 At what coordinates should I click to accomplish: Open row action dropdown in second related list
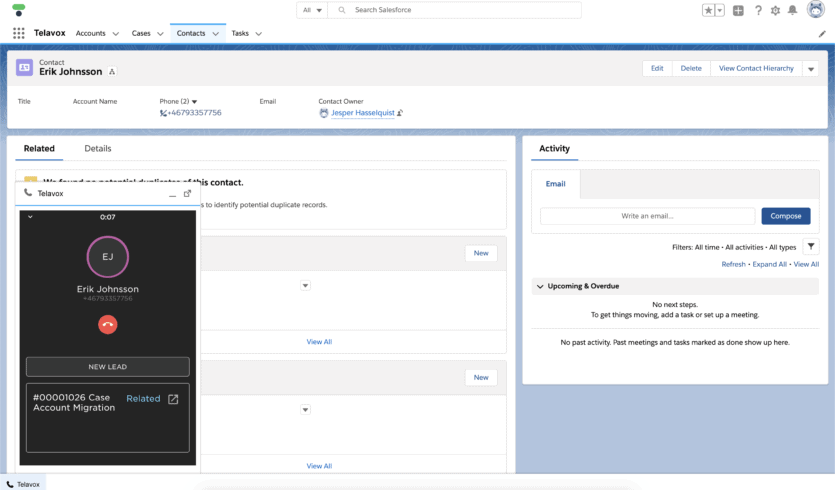click(305, 410)
